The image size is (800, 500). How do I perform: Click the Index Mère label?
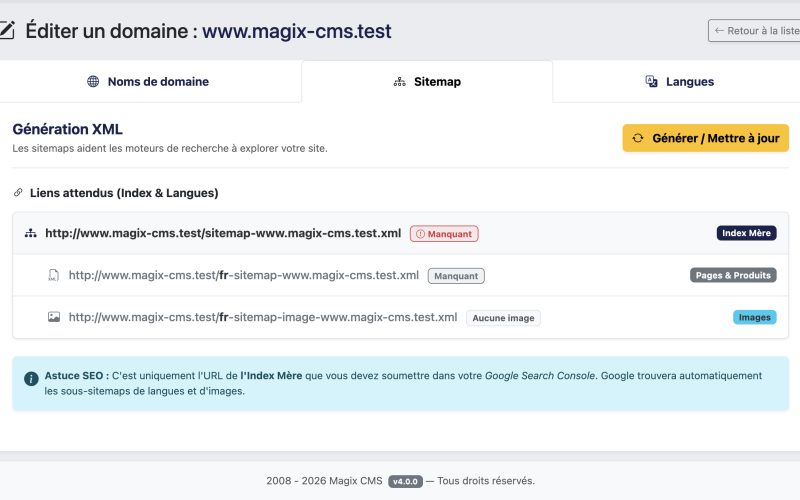pyautogui.click(x=746, y=233)
